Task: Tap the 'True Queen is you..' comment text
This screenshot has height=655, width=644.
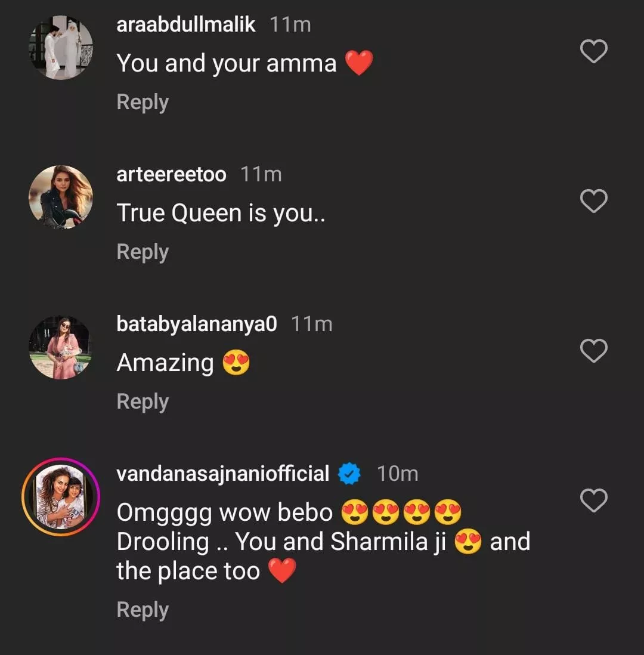Action: coord(221,214)
